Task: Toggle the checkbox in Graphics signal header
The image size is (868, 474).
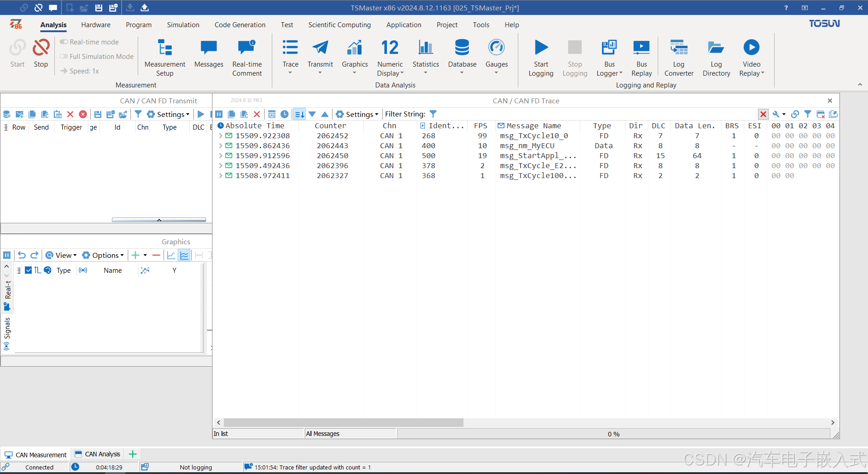Action: (28, 270)
